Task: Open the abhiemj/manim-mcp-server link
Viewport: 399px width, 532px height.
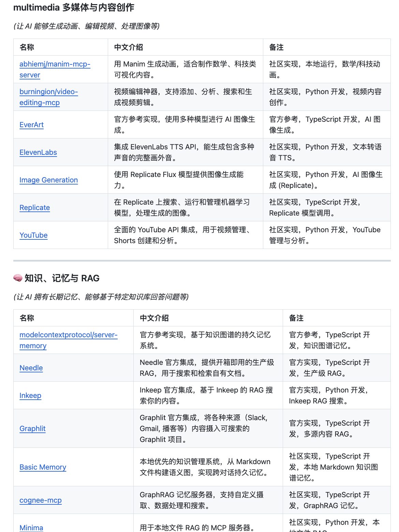Action: (55, 70)
